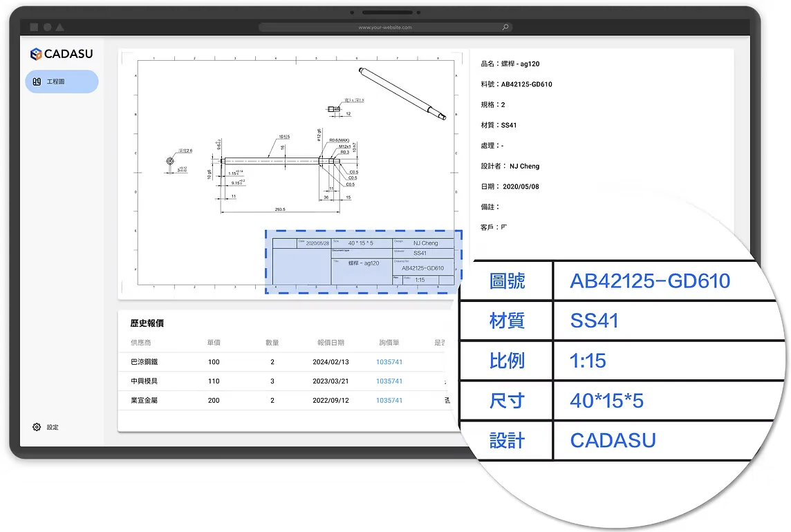Image resolution: width=791 pixels, height=532 pixels.
Task: Click the circle browser window button
Action: tap(48, 27)
